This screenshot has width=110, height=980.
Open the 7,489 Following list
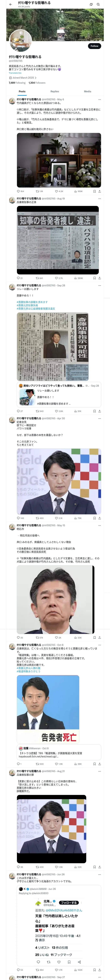(17, 82)
